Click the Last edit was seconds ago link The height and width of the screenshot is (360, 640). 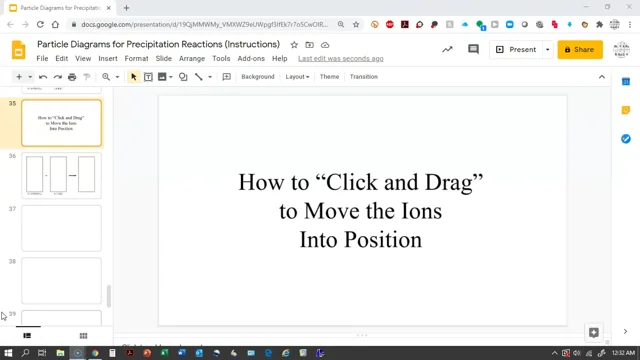point(340,58)
